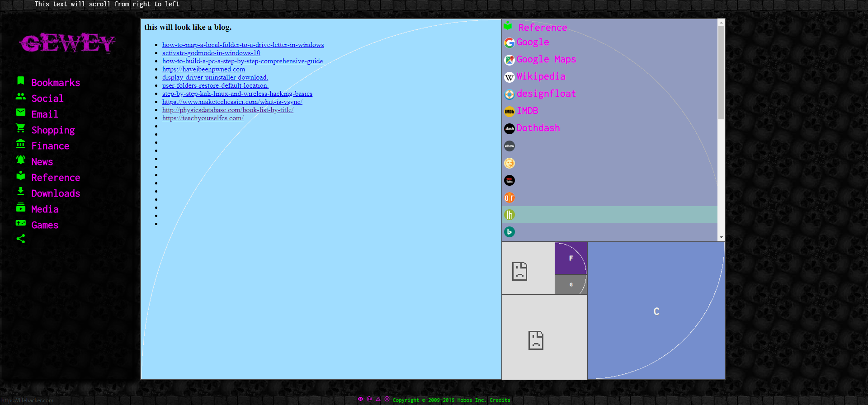Click the News bell icon
This screenshot has height=405, width=868.
point(21,160)
